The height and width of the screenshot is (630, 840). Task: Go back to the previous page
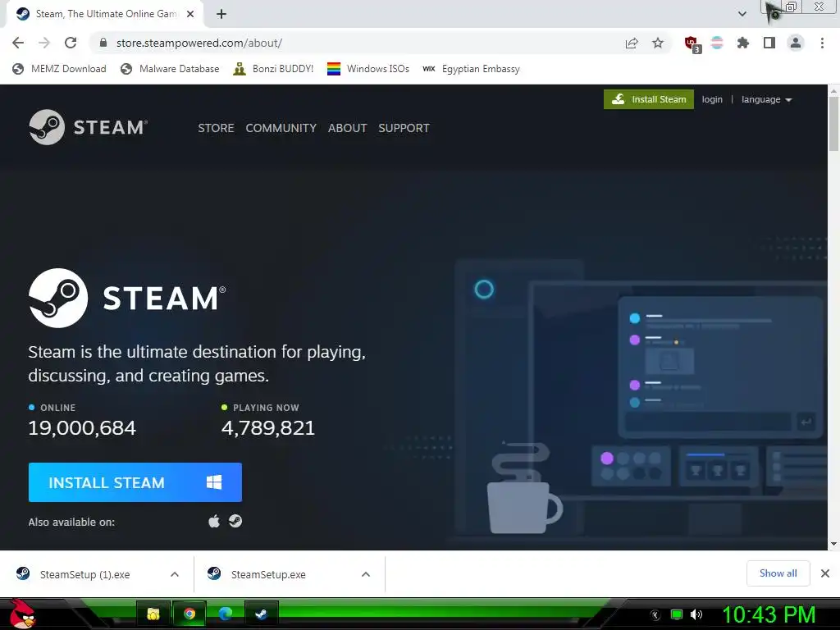pos(18,43)
